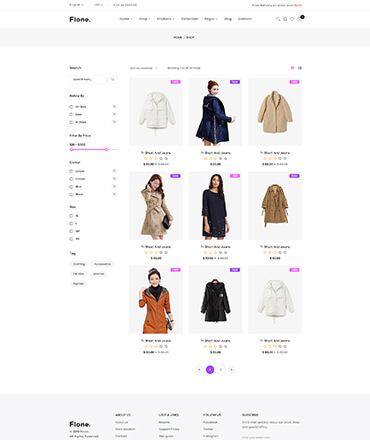Open the user account icon in header
Screen dimensions: 370x440
click(285, 19)
